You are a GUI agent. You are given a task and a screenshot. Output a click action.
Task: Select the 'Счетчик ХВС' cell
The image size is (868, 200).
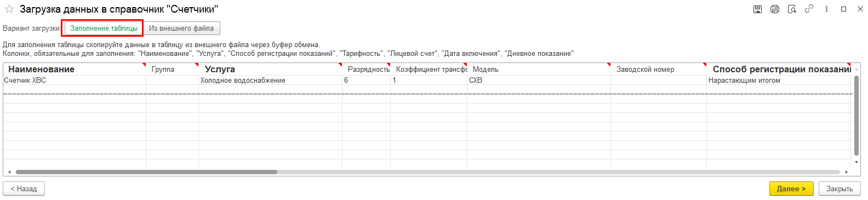75,80
